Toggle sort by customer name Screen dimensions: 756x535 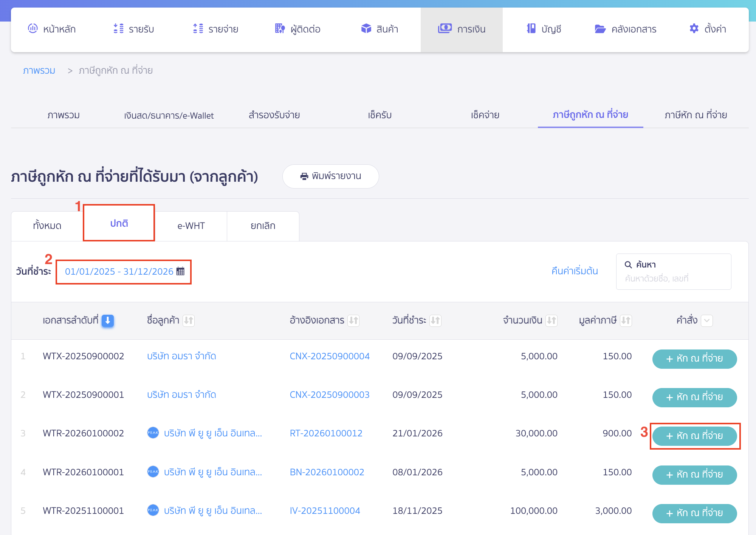(x=189, y=320)
